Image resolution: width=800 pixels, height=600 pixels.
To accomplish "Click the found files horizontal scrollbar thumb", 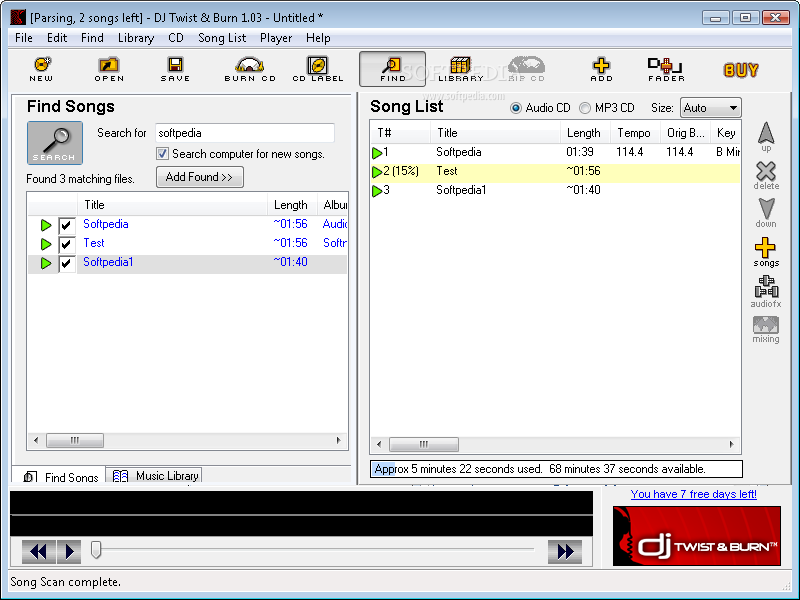I will coord(75,440).
